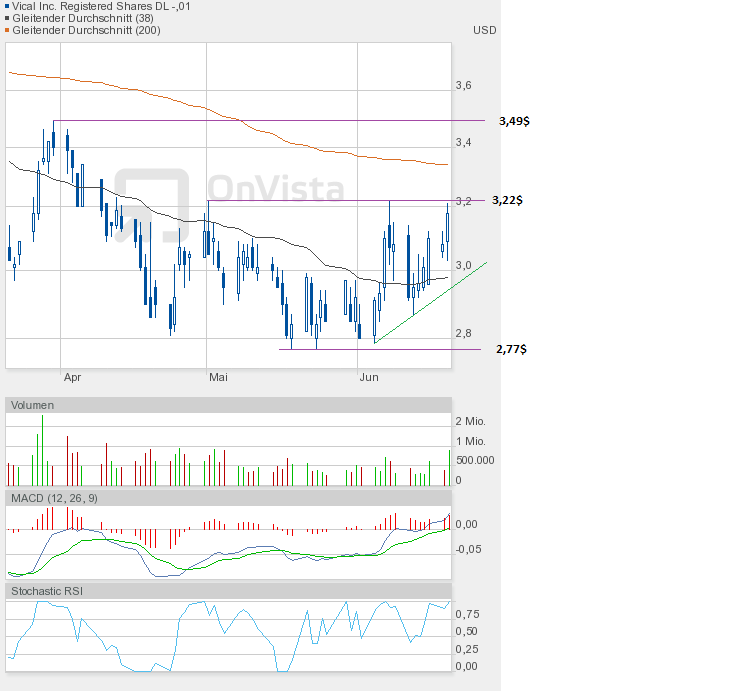Click the USD currency label

484,30
